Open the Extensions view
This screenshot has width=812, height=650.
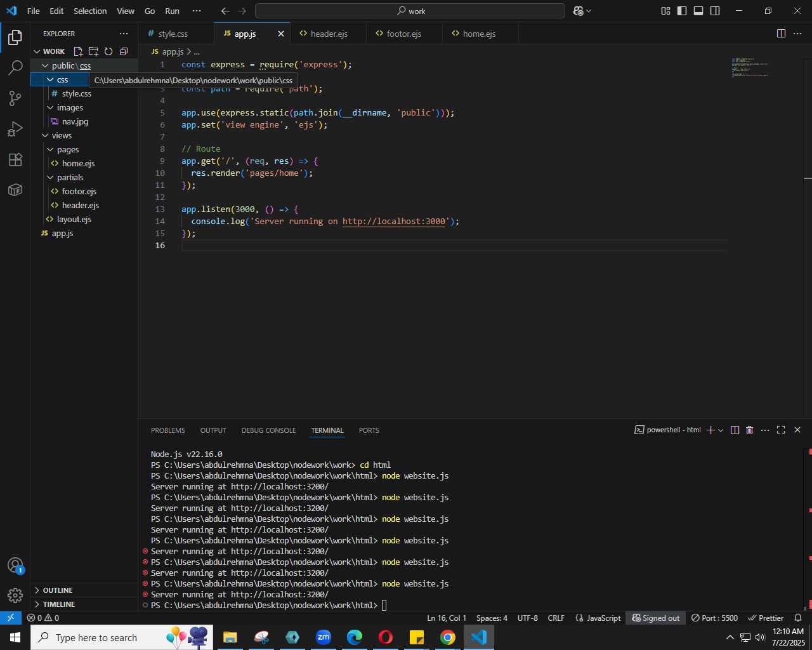point(15,159)
